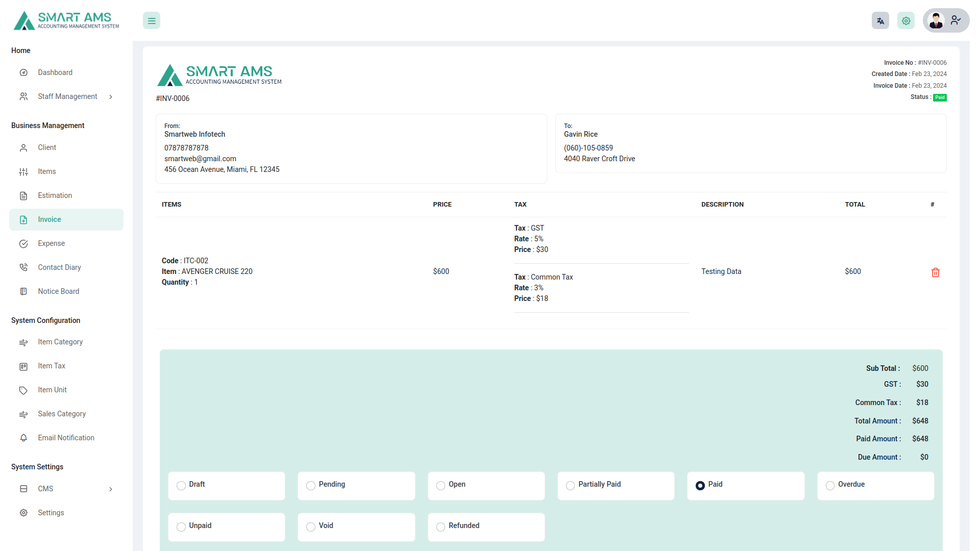The image size is (980, 551).
Task: Click the Smart AMS logo
Action: pos(65,20)
